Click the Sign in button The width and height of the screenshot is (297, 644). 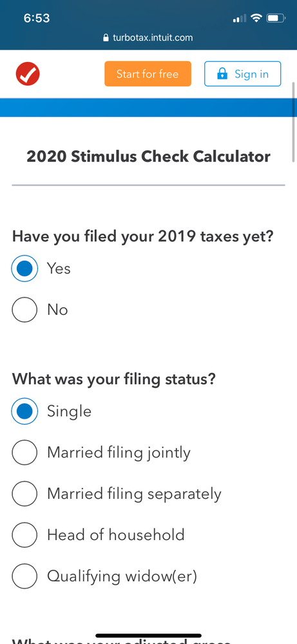coord(242,74)
